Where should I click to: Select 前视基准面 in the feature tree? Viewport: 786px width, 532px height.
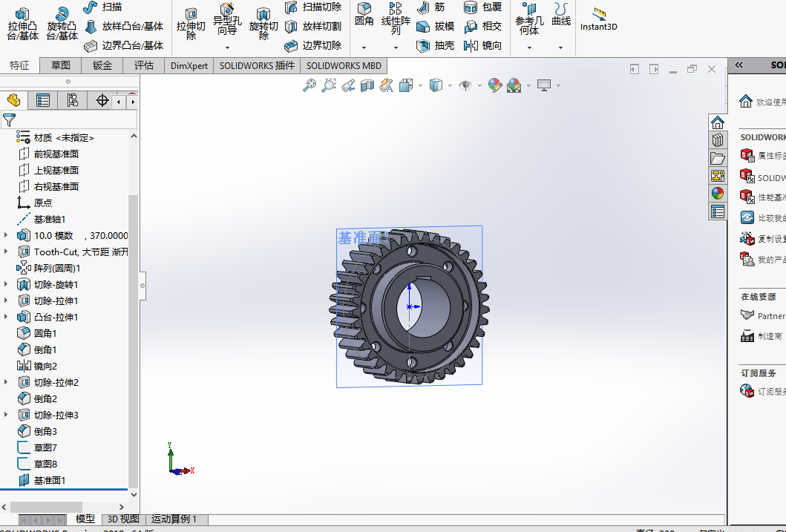56,154
